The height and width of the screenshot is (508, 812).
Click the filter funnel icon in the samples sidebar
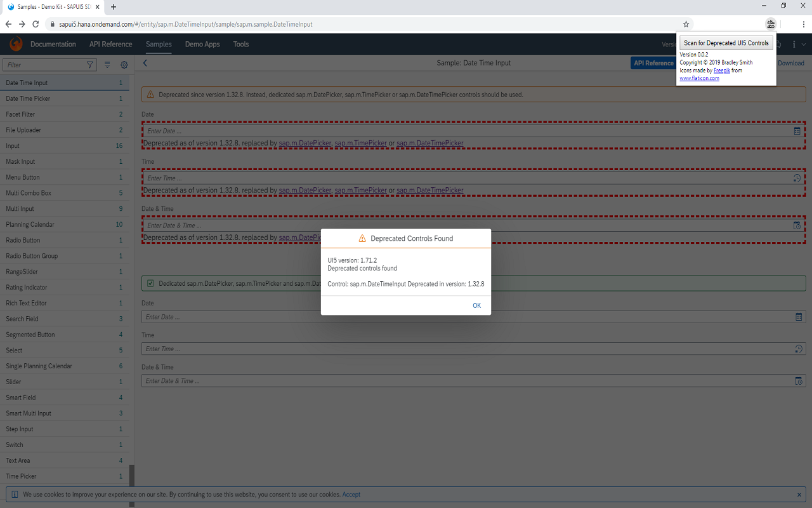click(89, 64)
